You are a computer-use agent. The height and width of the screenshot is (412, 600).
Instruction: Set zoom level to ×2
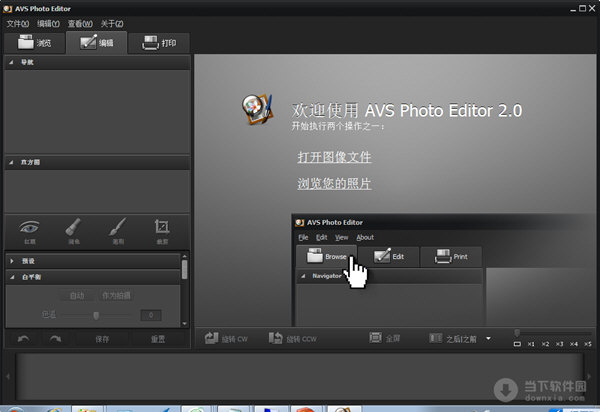545,344
